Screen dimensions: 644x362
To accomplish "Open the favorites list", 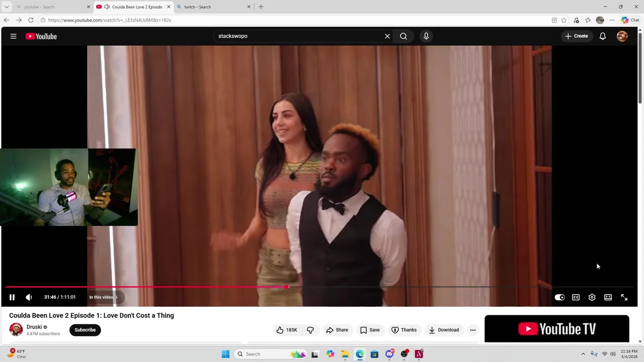I will pyautogui.click(x=588, y=20).
